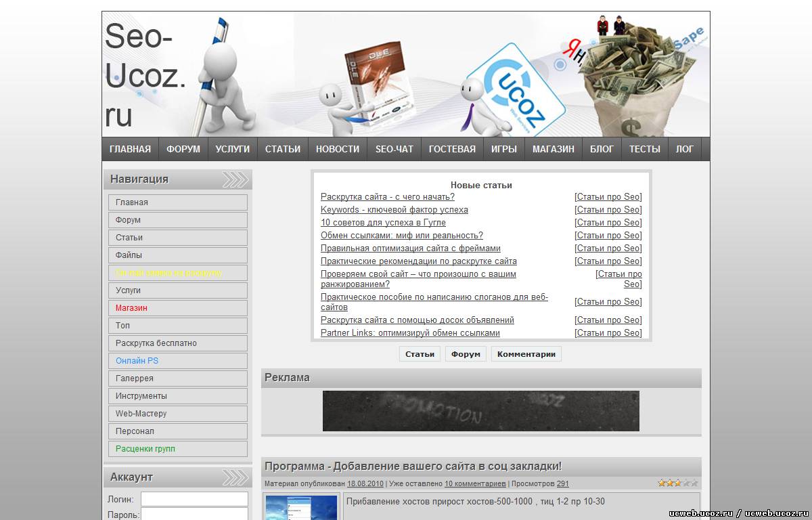The height and width of the screenshot is (520, 812).
Task: Focus the Пароль input field
Action: pos(194,514)
